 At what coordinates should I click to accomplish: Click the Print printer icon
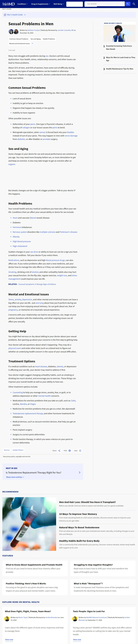[x=70, y=451]
